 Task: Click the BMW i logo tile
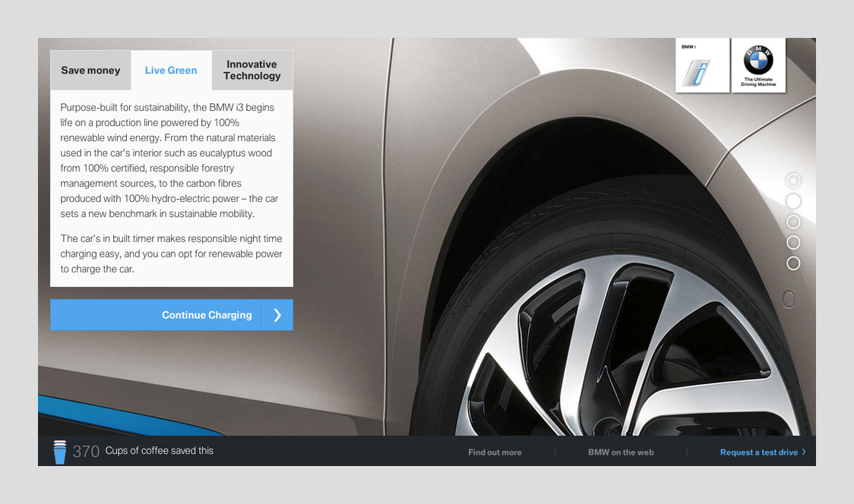pos(703,65)
